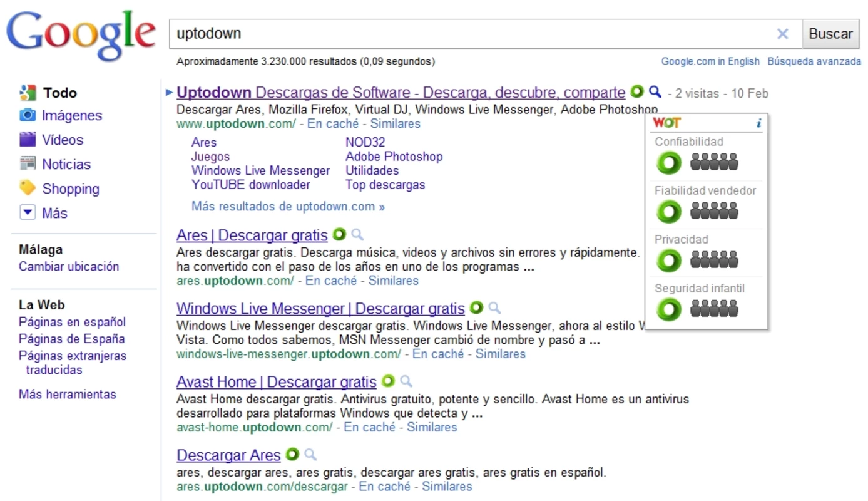Open the Windows Live Messenger sitelink under Uptodown

point(260,170)
